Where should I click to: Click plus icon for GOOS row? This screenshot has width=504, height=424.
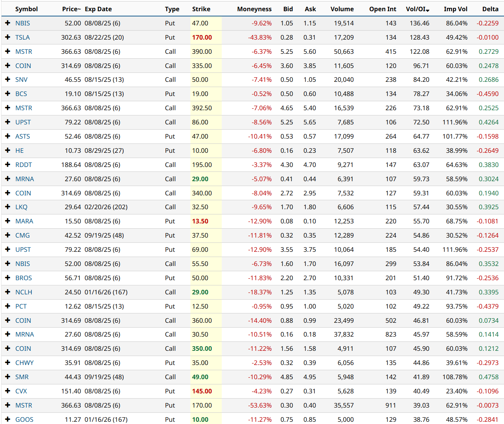point(7,420)
